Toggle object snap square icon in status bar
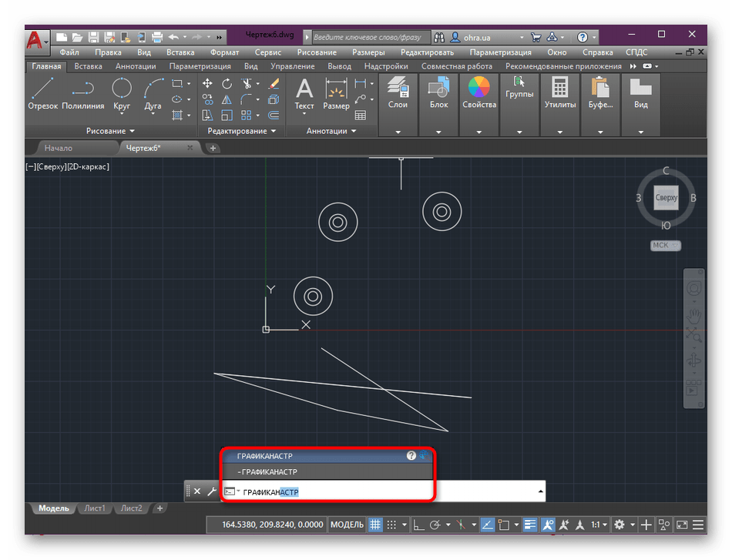The width and height of the screenshot is (732, 560). [504, 525]
